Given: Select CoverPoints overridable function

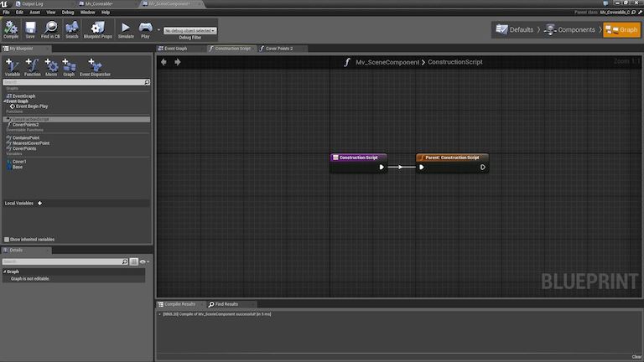Looking at the screenshot, I should [24, 148].
